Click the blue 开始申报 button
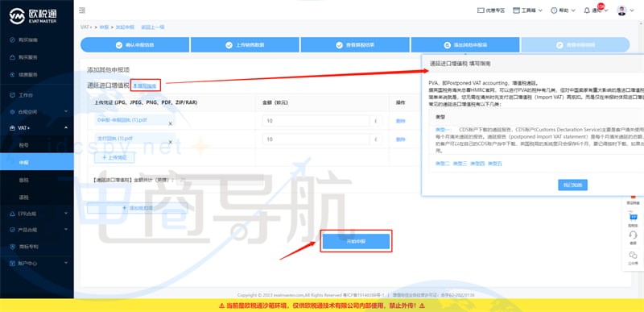Screen dimensions: 644x312 tap(356, 241)
